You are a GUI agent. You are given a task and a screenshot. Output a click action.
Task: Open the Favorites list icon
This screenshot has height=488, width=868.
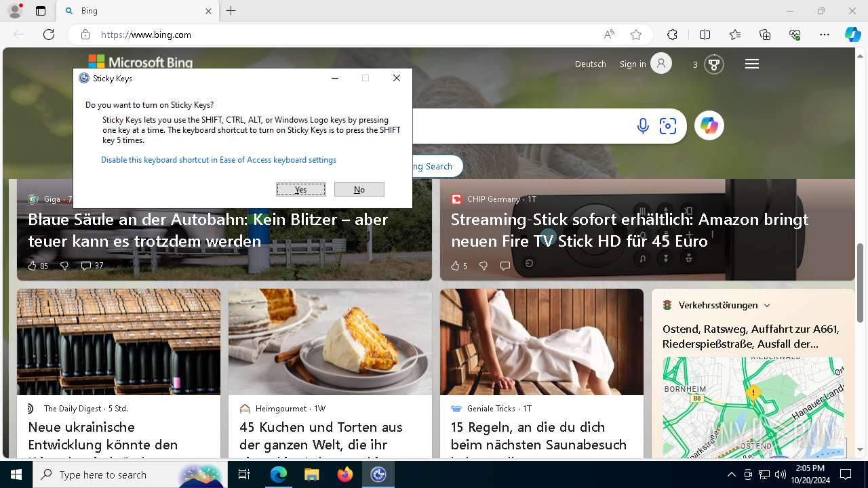click(x=735, y=35)
